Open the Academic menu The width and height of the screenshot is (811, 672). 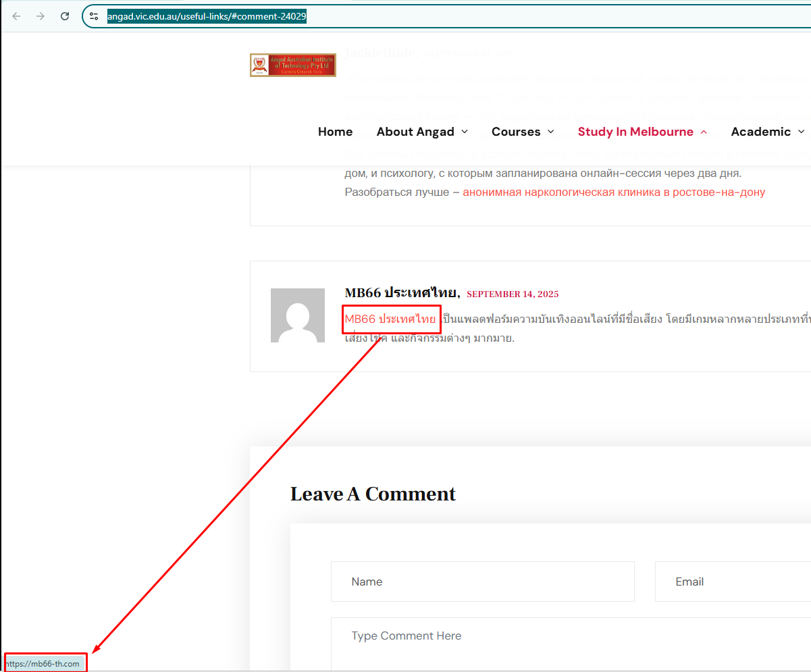point(761,132)
